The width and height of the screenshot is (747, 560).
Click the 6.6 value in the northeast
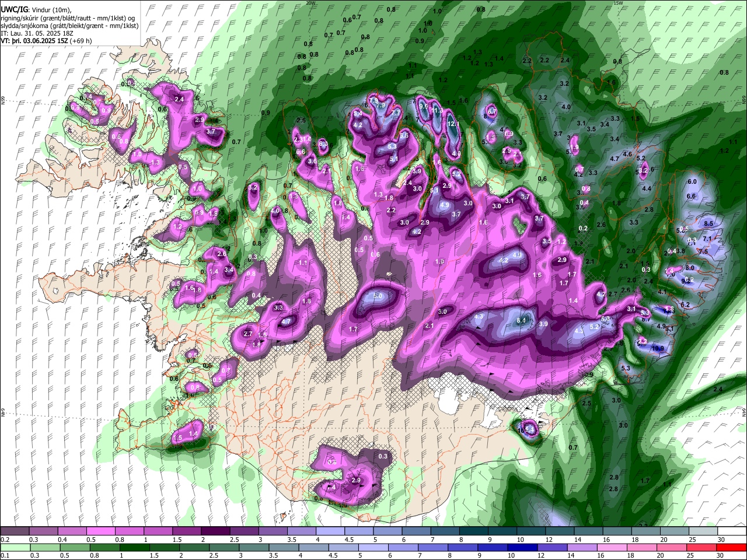tap(692, 196)
